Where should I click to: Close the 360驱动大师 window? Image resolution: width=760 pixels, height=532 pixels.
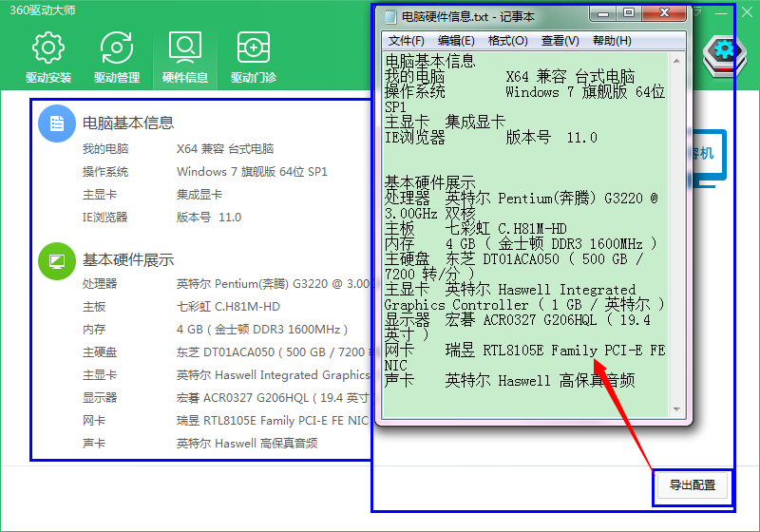click(x=747, y=12)
